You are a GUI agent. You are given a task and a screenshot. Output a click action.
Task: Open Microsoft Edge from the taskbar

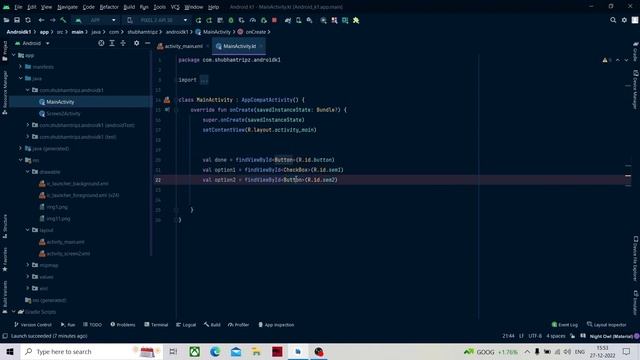click(215, 351)
